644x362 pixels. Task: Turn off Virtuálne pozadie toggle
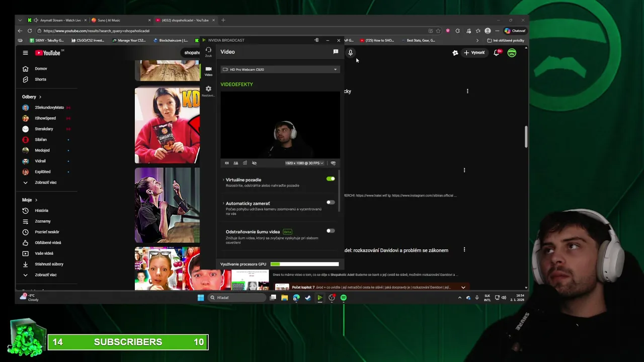pyautogui.click(x=331, y=178)
